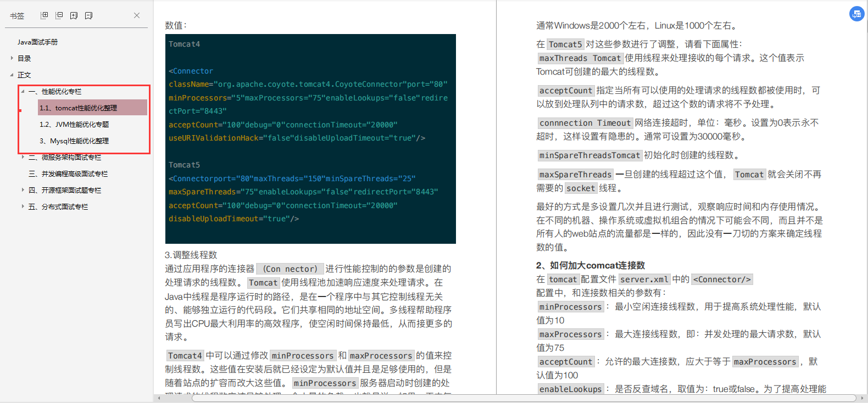Click the delete bookmark icon
This screenshot has width=868, height=403.
pos(88,15)
